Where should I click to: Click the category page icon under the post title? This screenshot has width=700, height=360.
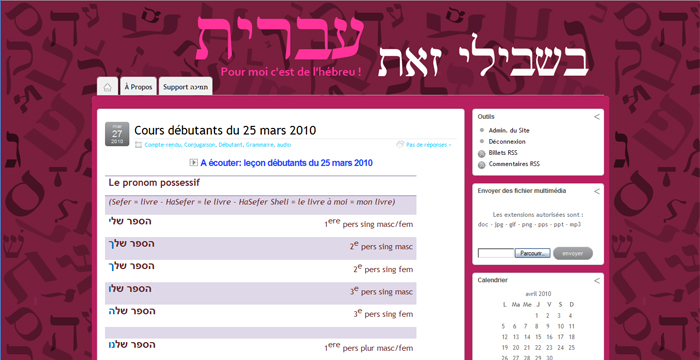(x=139, y=145)
